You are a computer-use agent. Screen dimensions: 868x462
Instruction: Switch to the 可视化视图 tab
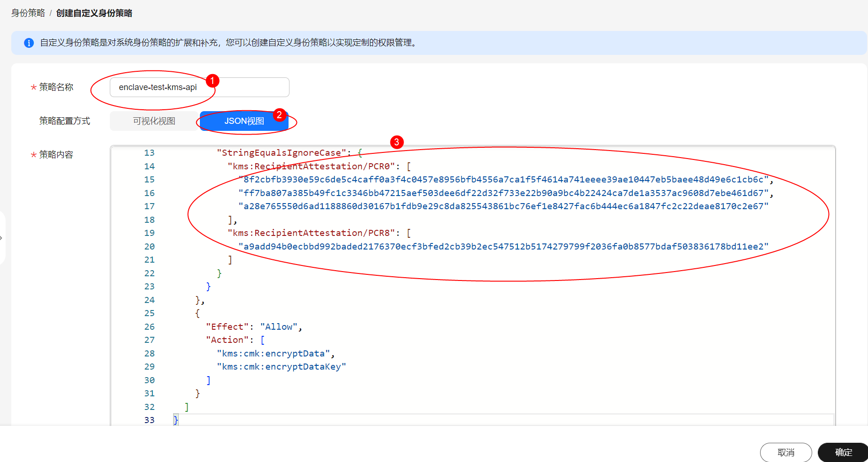click(x=154, y=121)
